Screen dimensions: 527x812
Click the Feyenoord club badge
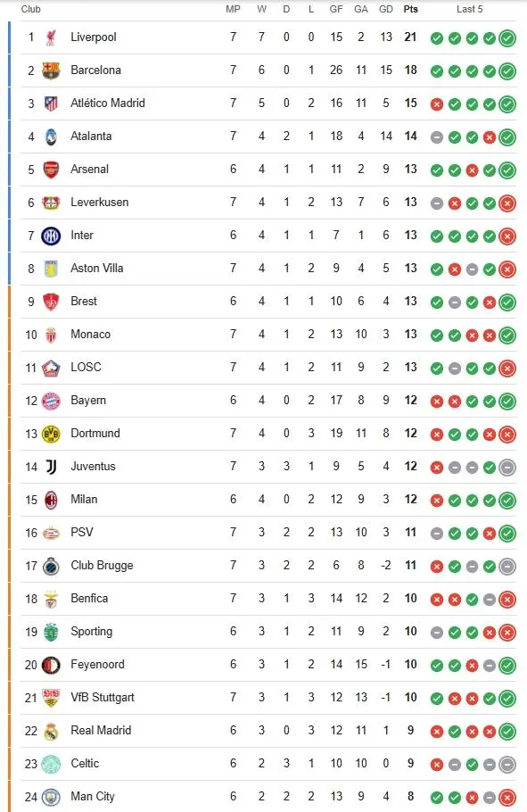[x=51, y=665]
